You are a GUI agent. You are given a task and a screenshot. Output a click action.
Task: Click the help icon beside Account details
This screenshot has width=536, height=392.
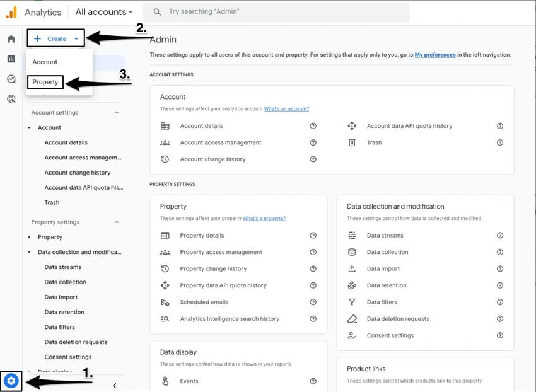coord(313,126)
